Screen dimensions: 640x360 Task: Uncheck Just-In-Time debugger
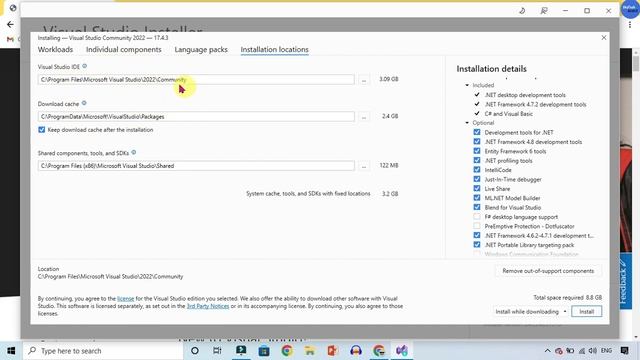pos(477,179)
